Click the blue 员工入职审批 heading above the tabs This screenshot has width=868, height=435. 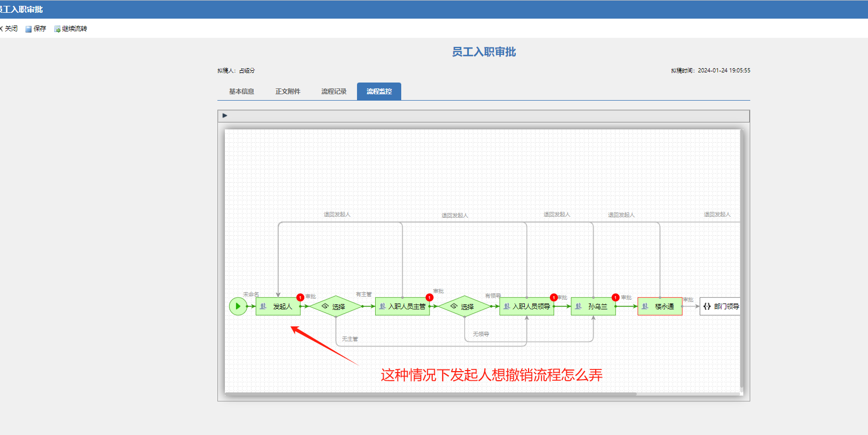point(484,52)
